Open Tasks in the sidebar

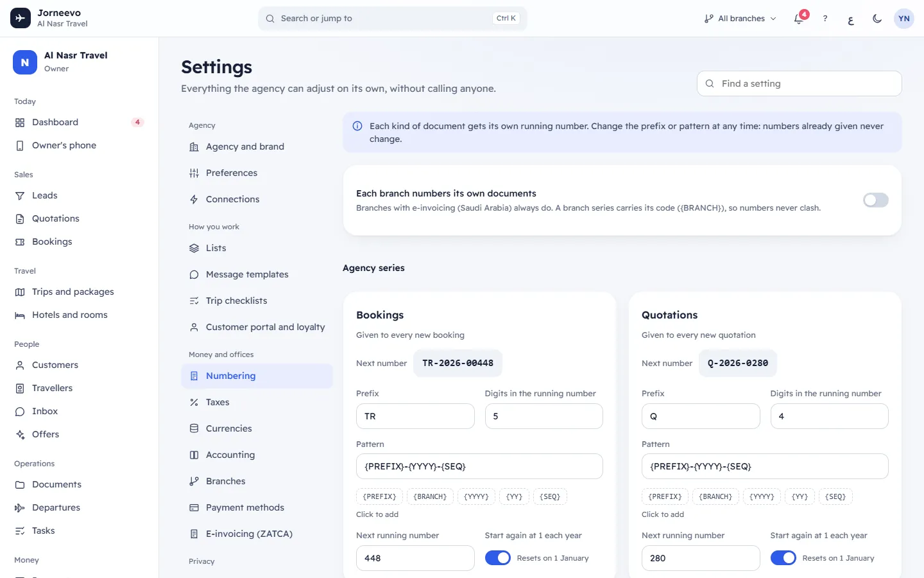coord(79,530)
